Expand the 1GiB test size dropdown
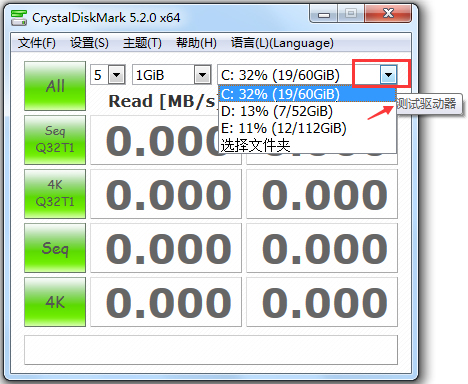This screenshot has width=468, height=384. pyautogui.click(x=202, y=75)
